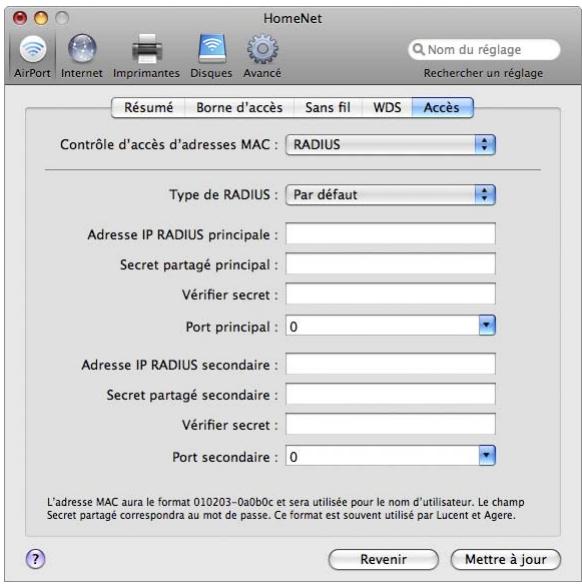
Task: Close the HomeNet window with red button
Action: click(x=20, y=18)
